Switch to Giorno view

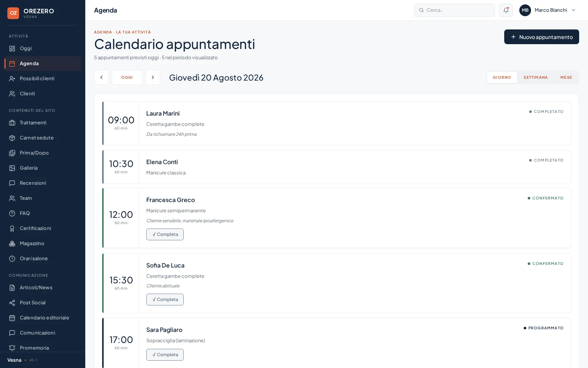pos(502,78)
